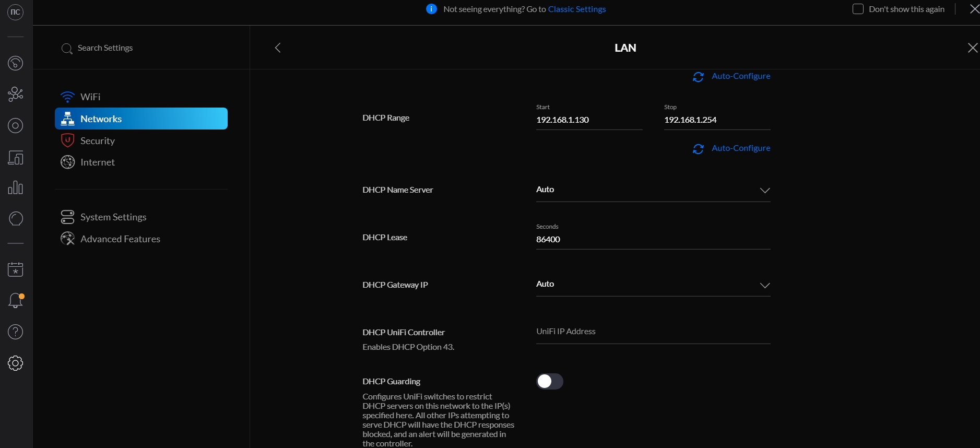980x448 pixels.
Task: Click the Security shield icon
Action: (67, 140)
